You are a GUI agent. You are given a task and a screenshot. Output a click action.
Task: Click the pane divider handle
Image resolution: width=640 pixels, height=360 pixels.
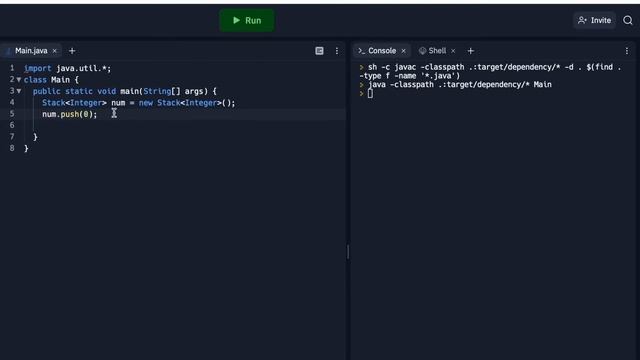348,252
